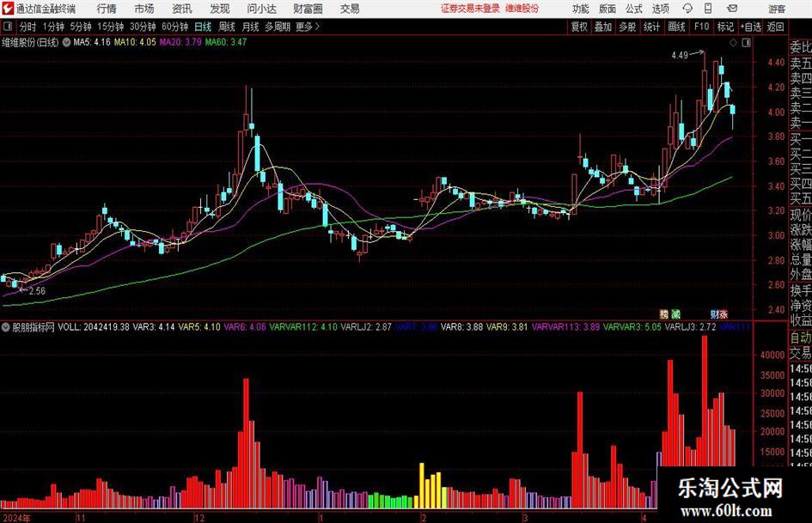Image resolution: width=812 pixels, height=523 pixels.
Task: Click the 榜 badge on the chart
Action: click(x=664, y=313)
